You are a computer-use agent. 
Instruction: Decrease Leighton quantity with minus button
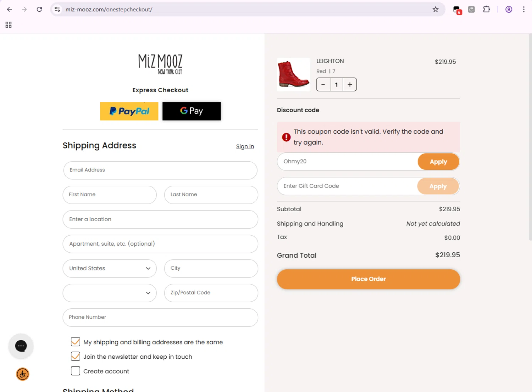tap(323, 85)
